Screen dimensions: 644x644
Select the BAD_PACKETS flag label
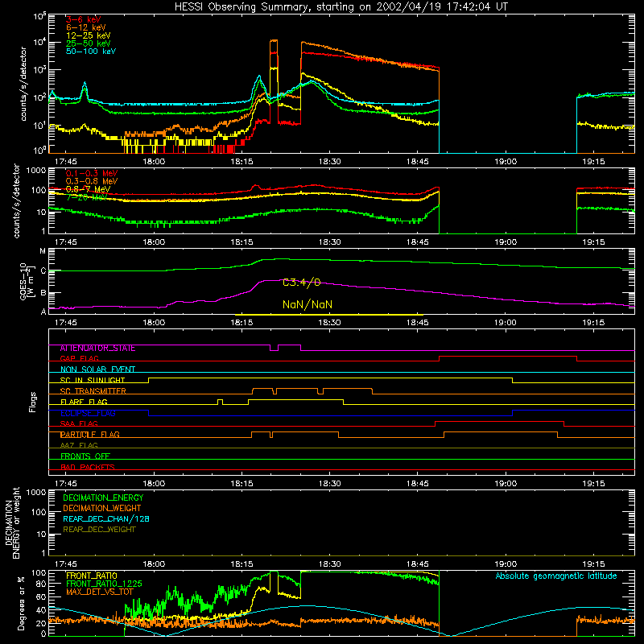[x=88, y=467]
